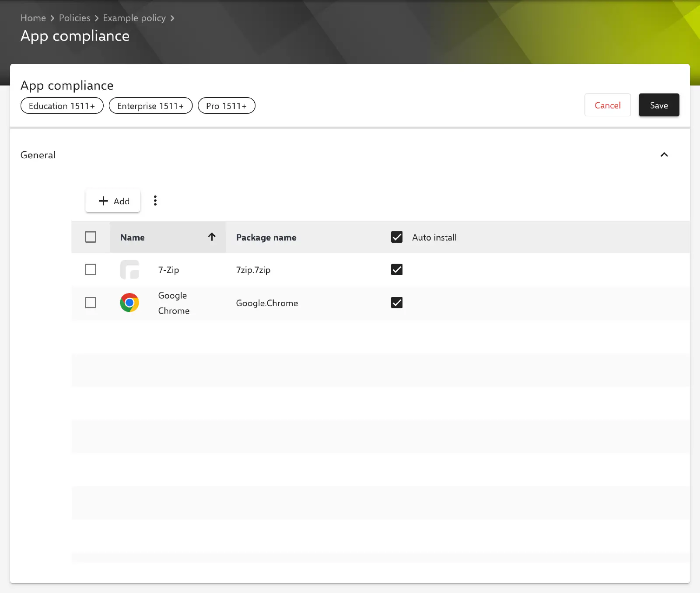The width and height of the screenshot is (700, 593).
Task: Click the Pro 1511+ tag
Action: tap(227, 106)
